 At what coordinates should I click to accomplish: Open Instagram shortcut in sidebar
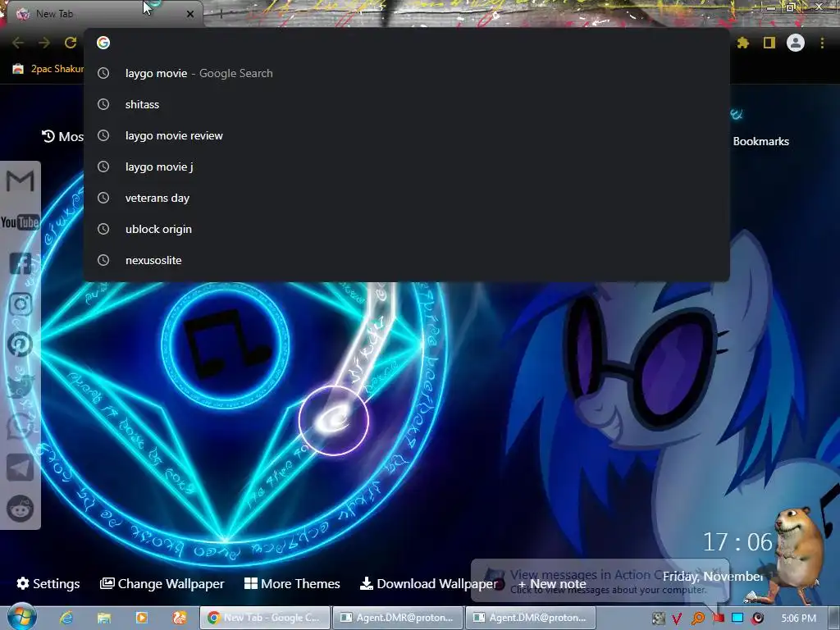tap(21, 304)
